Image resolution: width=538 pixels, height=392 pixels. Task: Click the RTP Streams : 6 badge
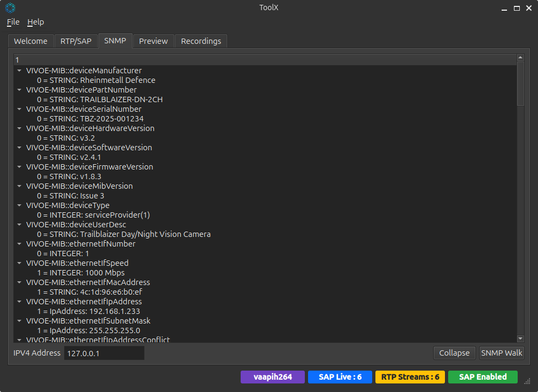point(410,377)
